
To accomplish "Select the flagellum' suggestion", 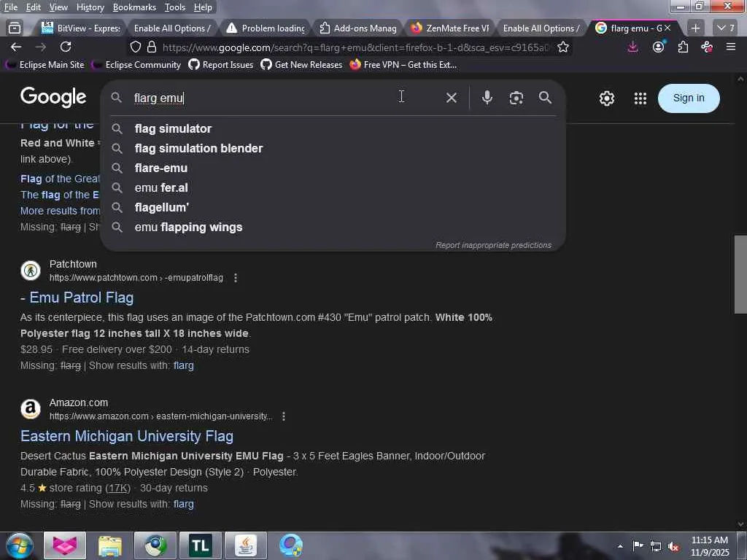I will [333, 208].
